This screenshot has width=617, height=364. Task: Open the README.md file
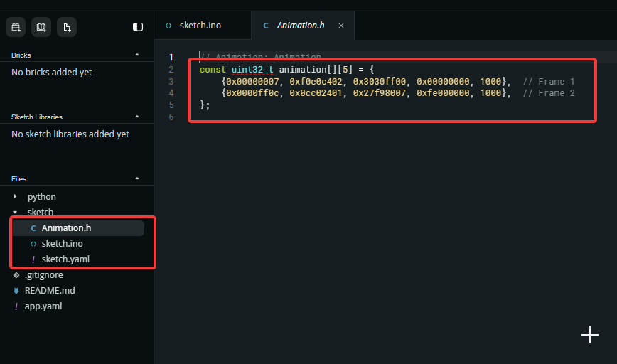(x=50, y=290)
